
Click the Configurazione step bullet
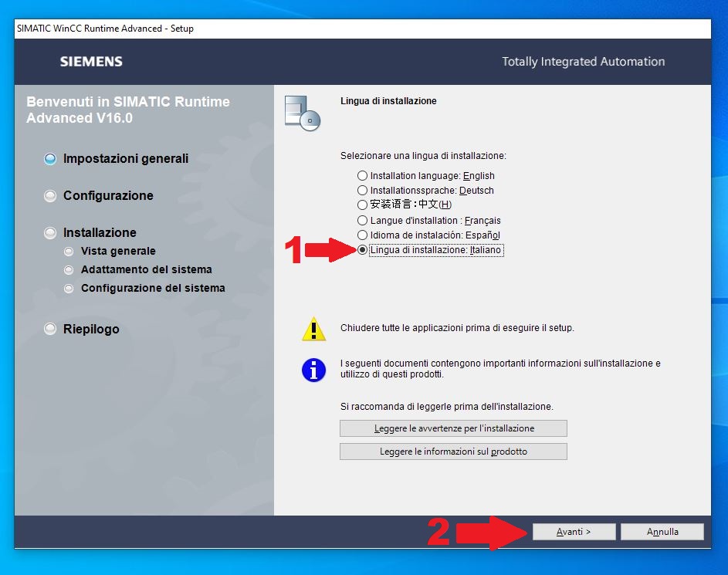50,196
